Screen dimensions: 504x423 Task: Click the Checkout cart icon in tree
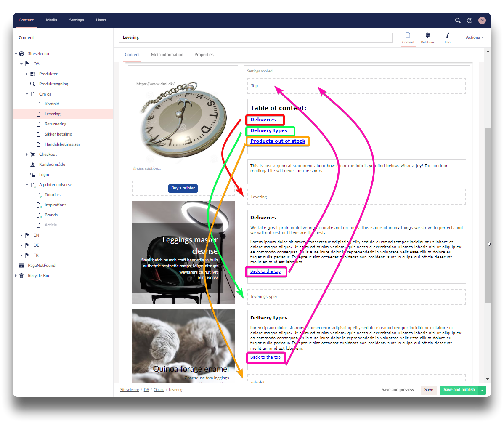click(x=33, y=154)
